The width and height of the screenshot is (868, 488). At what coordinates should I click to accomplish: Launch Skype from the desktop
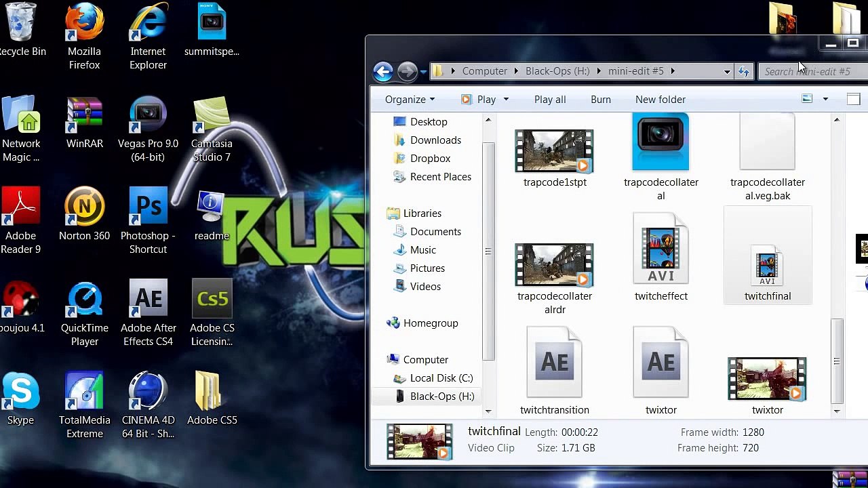tap(20, 399)
